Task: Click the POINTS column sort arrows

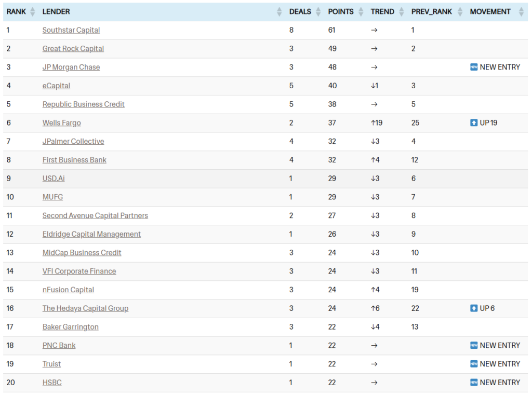Action: click(x=361, y=12)
